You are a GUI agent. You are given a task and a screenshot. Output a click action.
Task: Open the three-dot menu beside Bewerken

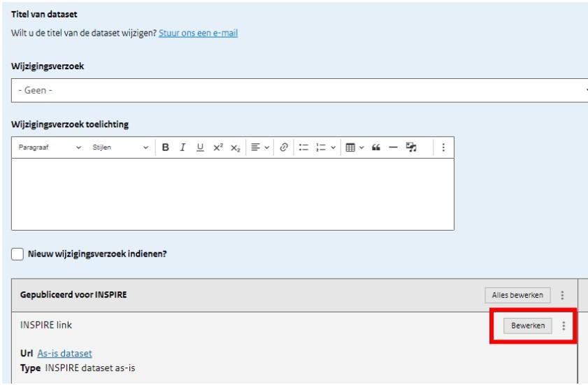(564, 326)
